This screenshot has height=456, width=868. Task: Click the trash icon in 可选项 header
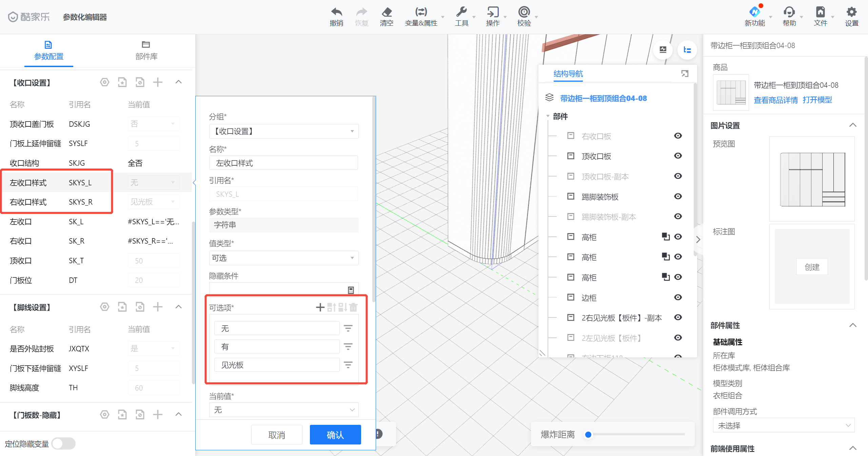(x=353, y=307)
